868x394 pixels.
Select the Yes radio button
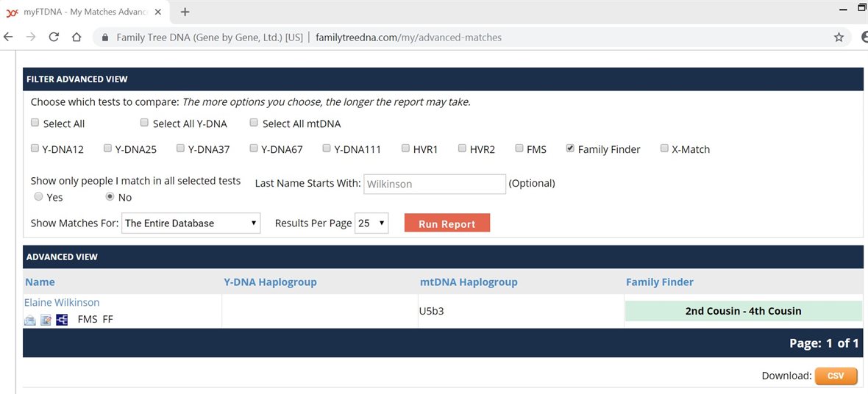(38, 197)
